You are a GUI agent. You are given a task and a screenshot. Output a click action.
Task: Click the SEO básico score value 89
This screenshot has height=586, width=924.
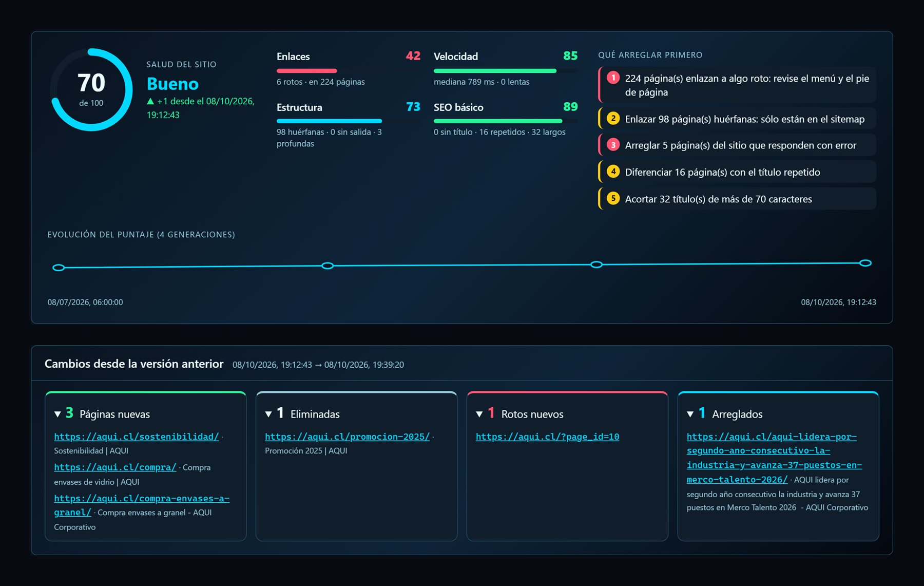click(570, 107)
